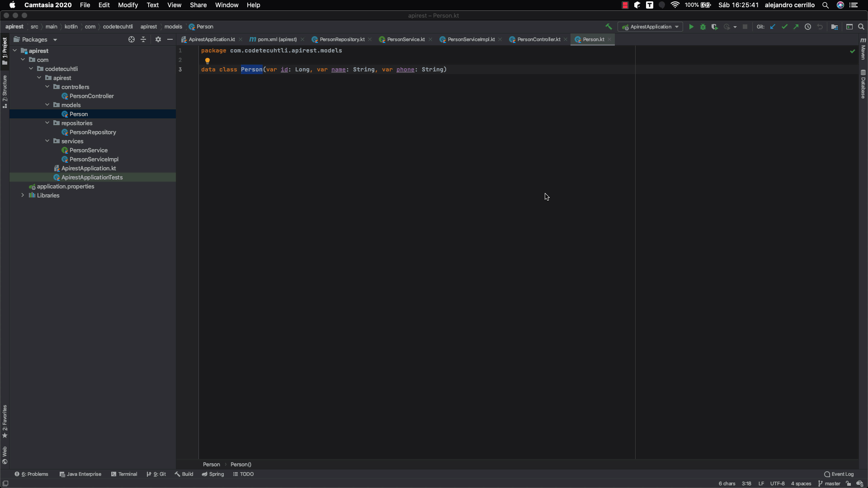Click the Java Enterprise icon in status bar
The height and width of the screenshot is (488, 868).
coord(62,474)
